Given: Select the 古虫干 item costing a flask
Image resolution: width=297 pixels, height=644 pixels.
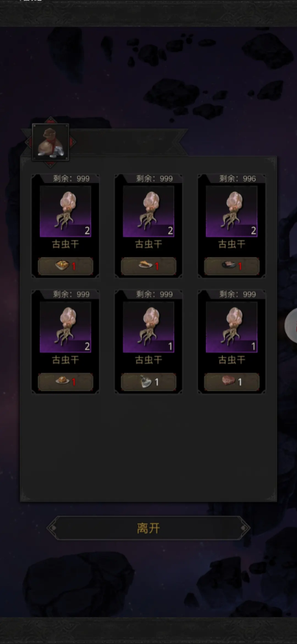Looking at the screenshot, I should (148, 341).
